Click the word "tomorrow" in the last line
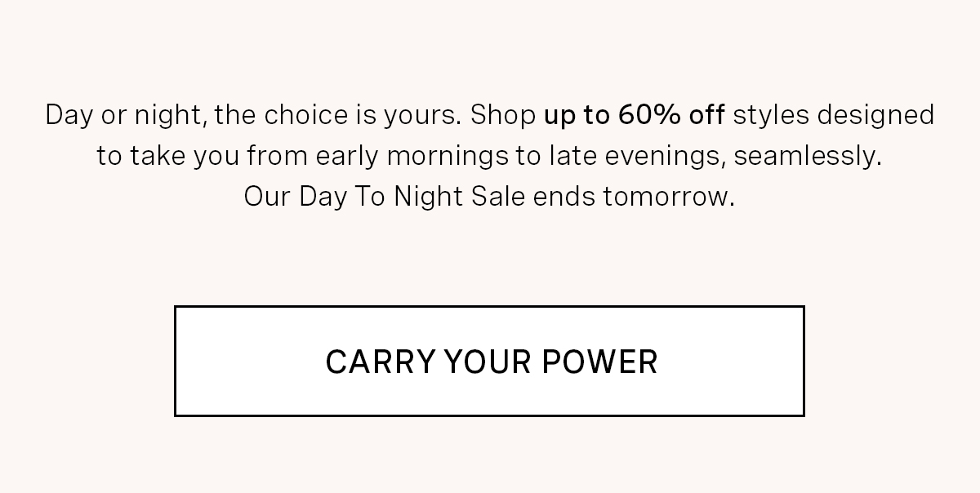The image size is (980, 493). tap(668, 197)
